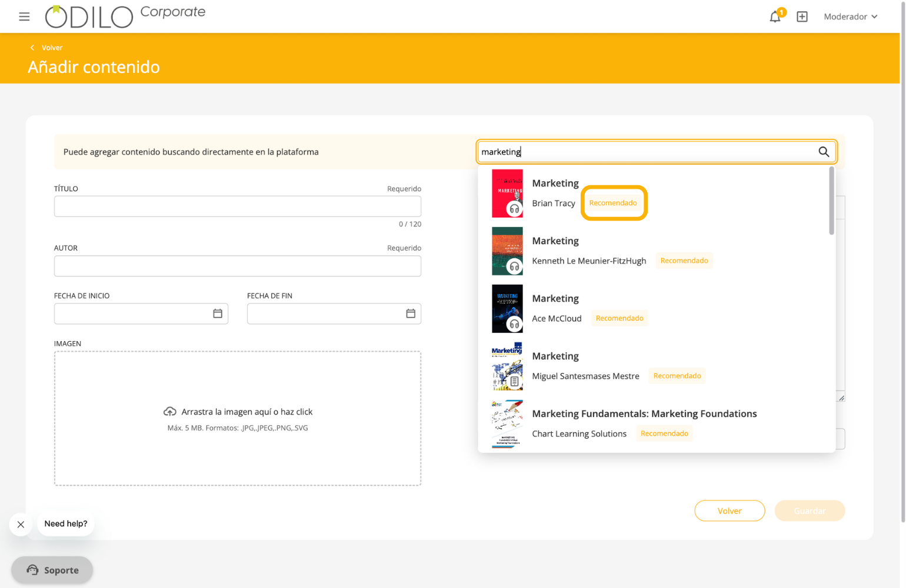Click into the Autor text field
This screenshot has width=906, height=588.
click(237, 266)
